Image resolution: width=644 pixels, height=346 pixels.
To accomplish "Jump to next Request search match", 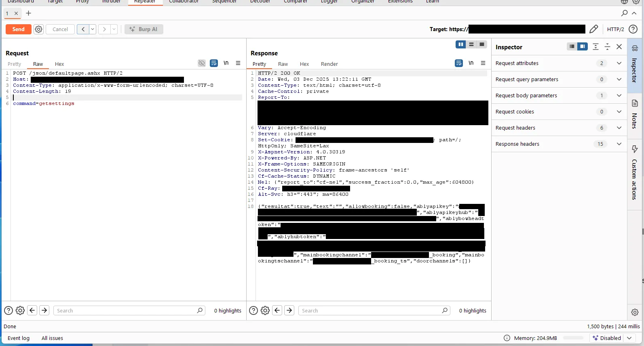I will coord(44,310).
